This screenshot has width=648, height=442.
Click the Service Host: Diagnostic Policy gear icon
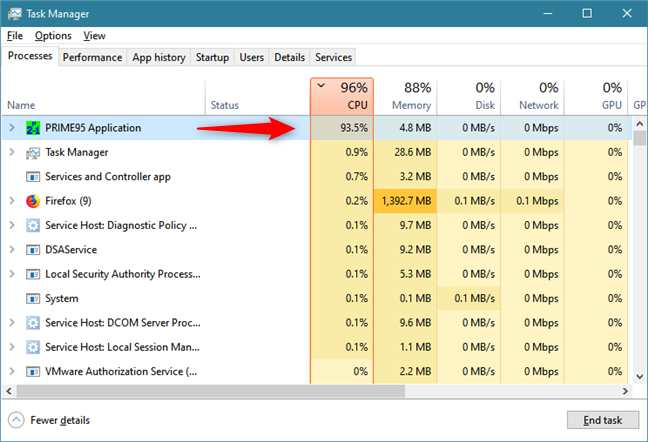[33, 226]
